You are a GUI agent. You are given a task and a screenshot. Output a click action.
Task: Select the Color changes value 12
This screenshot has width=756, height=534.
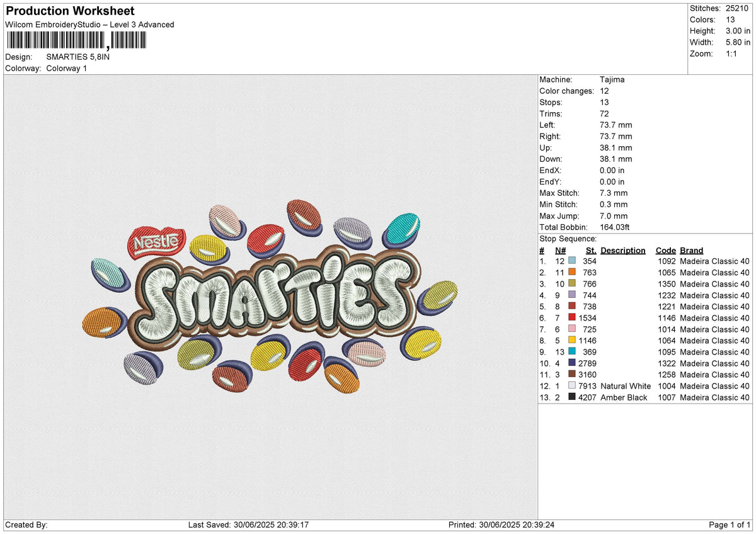tap(605, 91)
